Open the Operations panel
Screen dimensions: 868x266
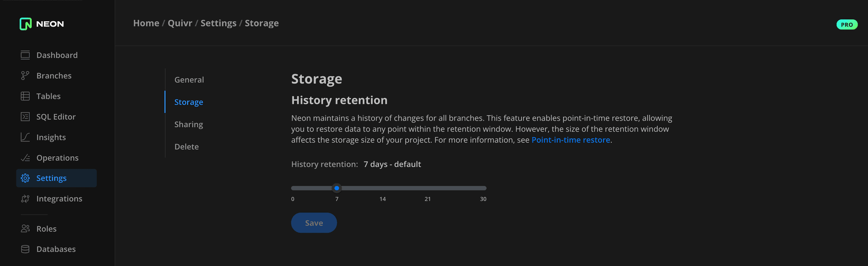click(57, 158)
